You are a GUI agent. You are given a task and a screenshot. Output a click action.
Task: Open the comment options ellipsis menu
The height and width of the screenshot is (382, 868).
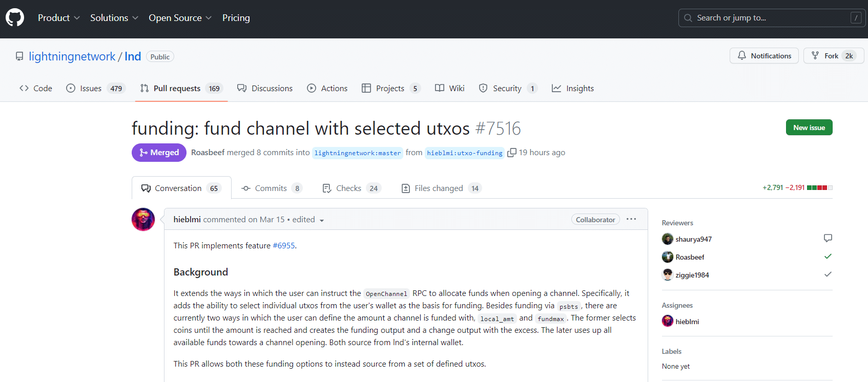tap(631, 219)
